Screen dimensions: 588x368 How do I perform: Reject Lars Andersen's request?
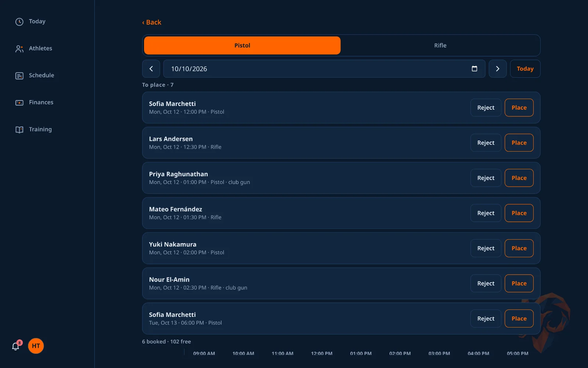(486, 143)
